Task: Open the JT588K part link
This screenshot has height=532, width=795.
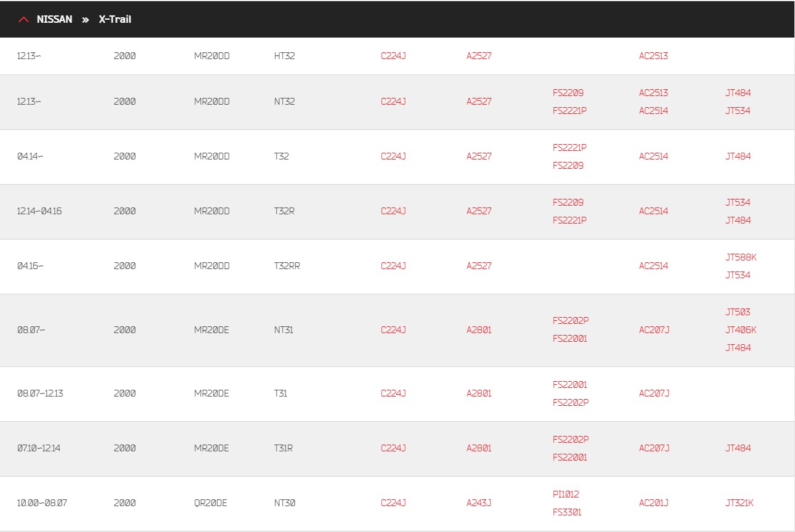Action: [x=741, y=257]
